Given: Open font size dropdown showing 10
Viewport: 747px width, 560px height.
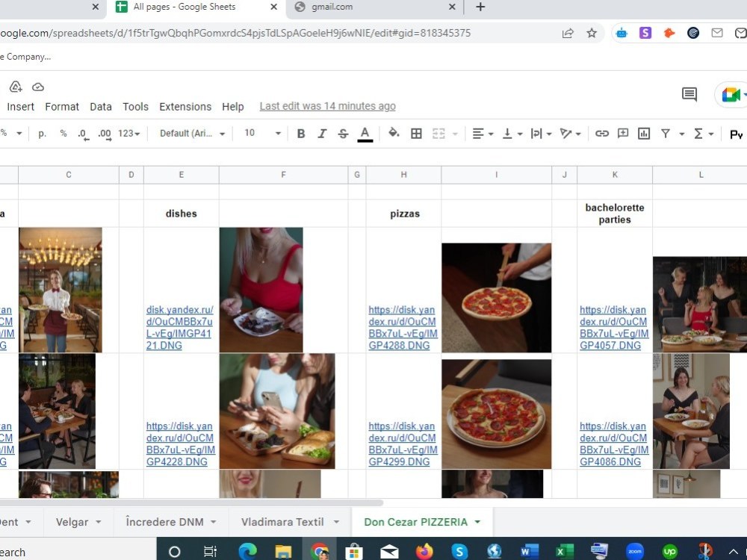Looking at the screenshot, I should coord(262,134).
